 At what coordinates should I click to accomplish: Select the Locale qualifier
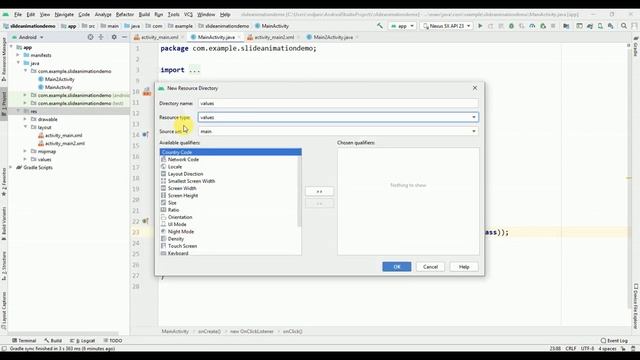pos(175,167)
